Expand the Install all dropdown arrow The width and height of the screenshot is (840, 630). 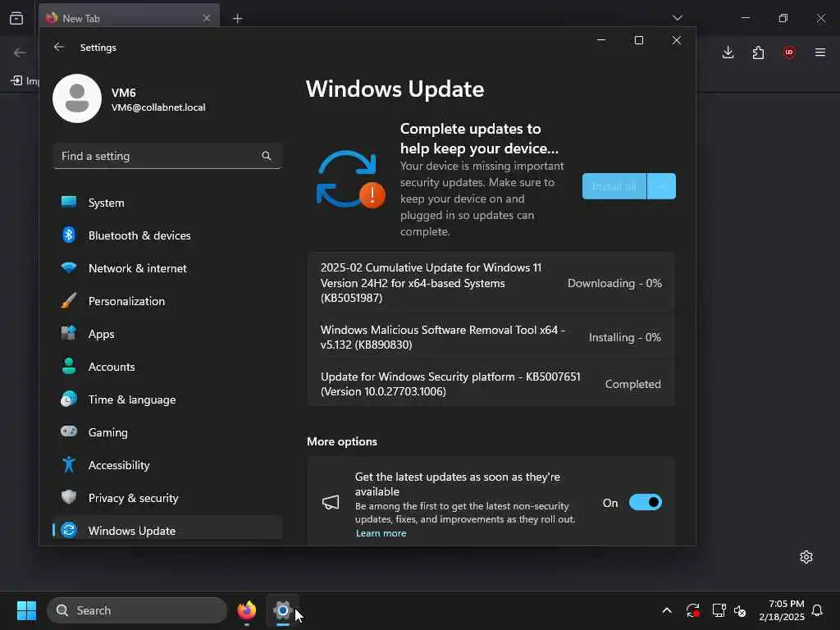[x=662, y=186]
